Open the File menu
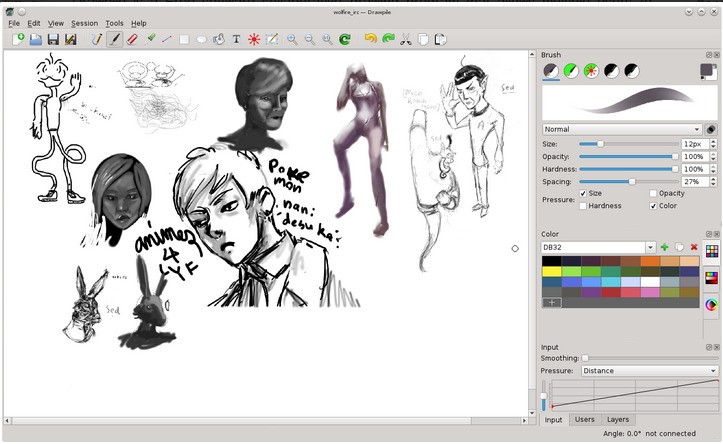 click(x=14, y=23)
